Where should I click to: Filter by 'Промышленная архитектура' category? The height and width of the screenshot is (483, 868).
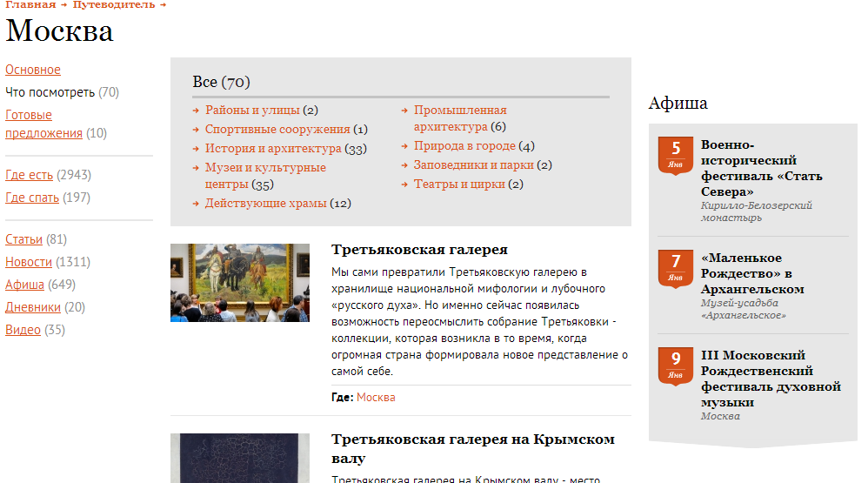click(x=460, y=118)
